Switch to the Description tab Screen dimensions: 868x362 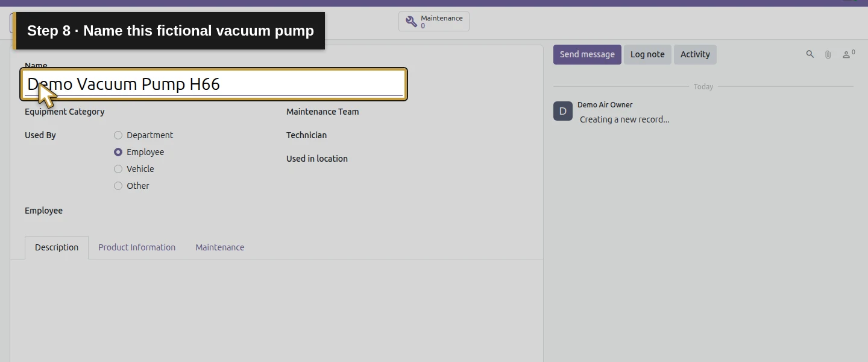(57, 247)
